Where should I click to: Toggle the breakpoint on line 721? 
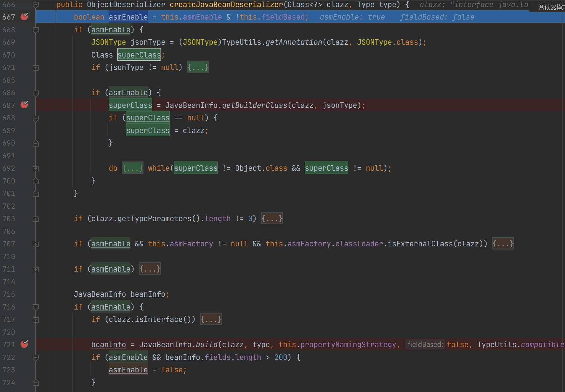pos(24,344)
